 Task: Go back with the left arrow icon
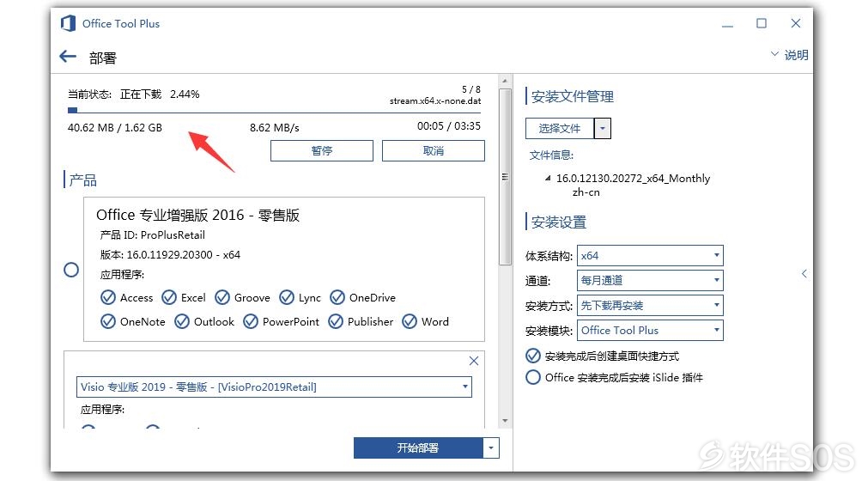[68, 56]
